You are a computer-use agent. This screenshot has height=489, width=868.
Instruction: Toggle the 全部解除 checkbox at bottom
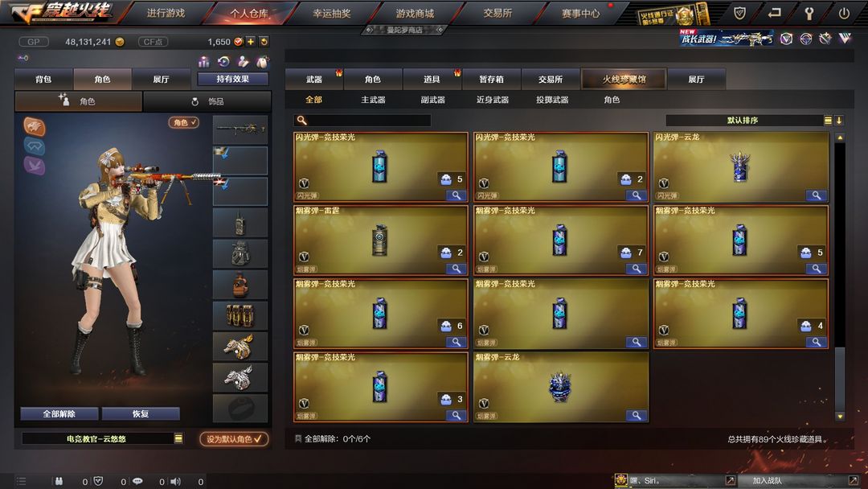(298, 438)
